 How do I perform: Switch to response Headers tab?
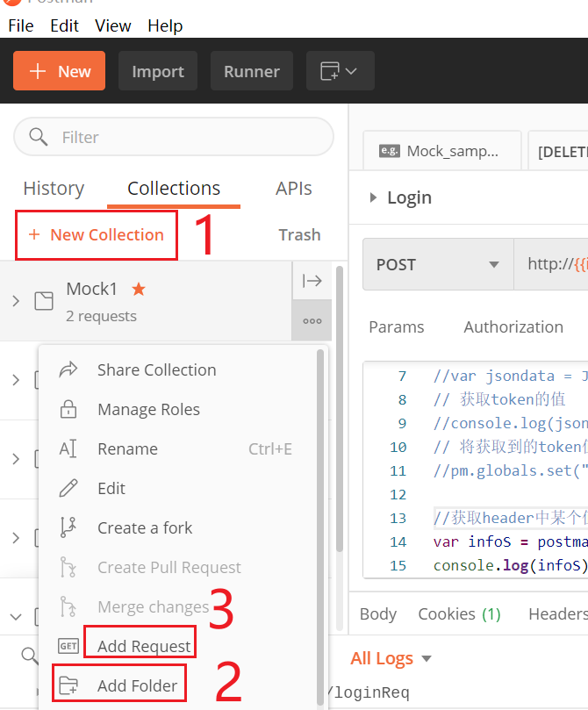tap(558, 614)
